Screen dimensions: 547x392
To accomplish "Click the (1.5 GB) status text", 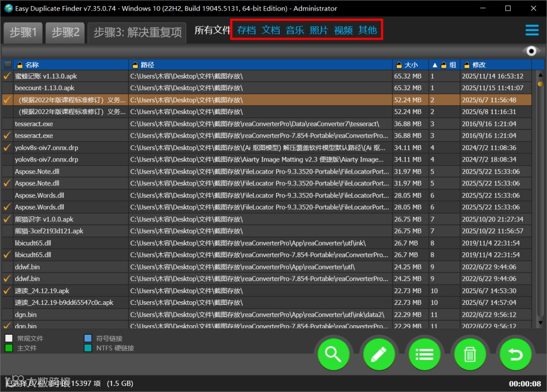I will click(x=120, y=383).
